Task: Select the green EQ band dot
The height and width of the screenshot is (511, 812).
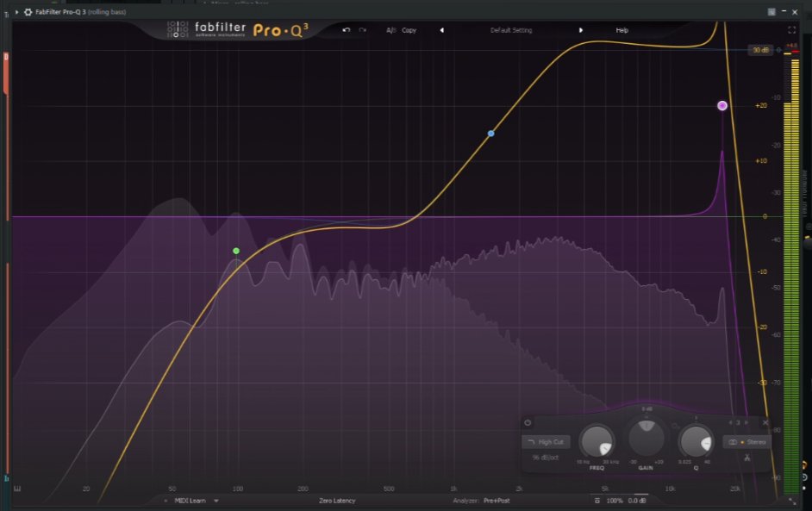Action: click(236, 251)
